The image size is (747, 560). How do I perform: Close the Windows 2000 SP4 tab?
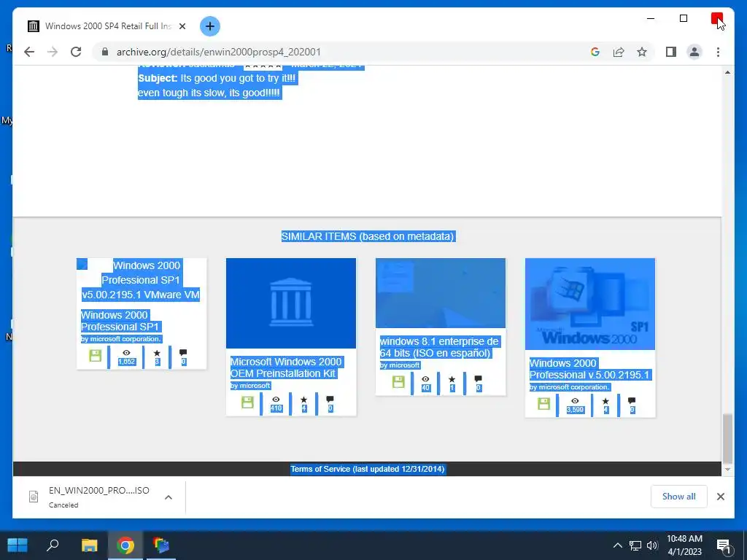pyautogui.click(x=182, y=26)
